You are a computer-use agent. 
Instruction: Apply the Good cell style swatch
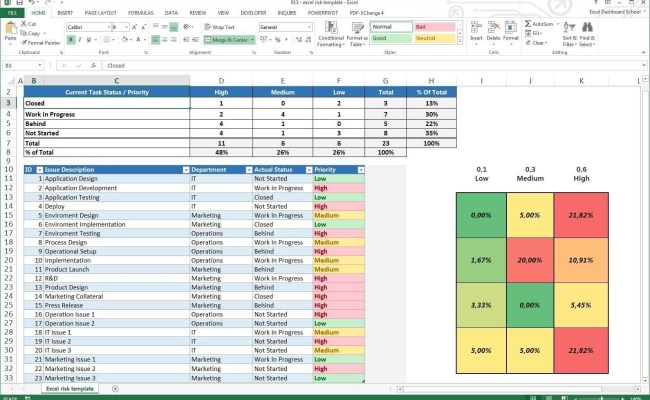point(391,38)
